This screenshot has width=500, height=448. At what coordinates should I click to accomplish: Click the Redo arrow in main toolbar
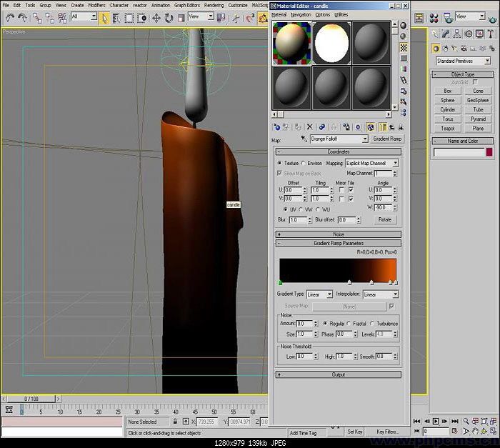pos(22,18)
